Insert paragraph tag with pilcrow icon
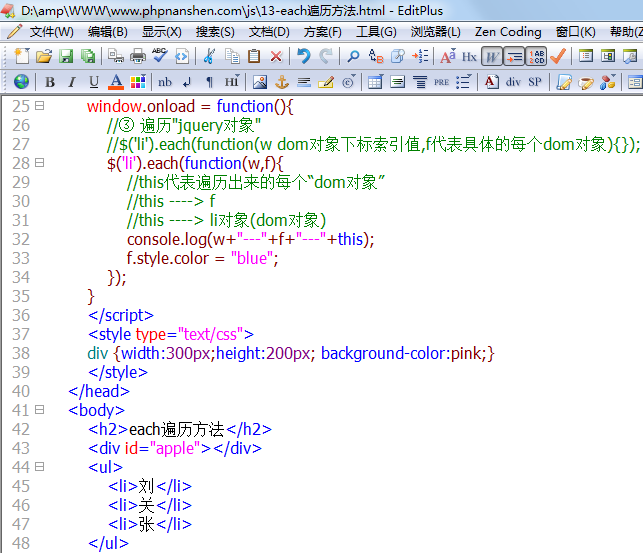643x553 pixels. (209, 82)
